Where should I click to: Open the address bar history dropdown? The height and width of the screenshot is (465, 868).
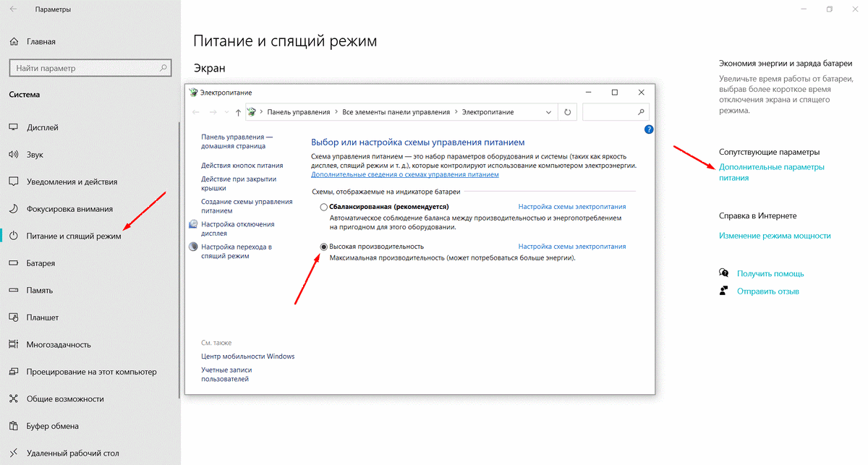click(x=548, y=112)
